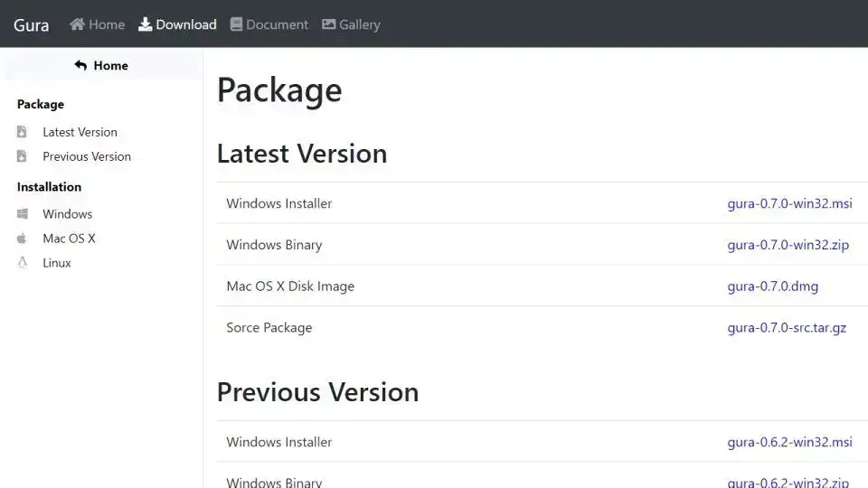Click the Windows logo icon in sidebar
Viewport: 868px width, 488px height.
click(23, 214)
